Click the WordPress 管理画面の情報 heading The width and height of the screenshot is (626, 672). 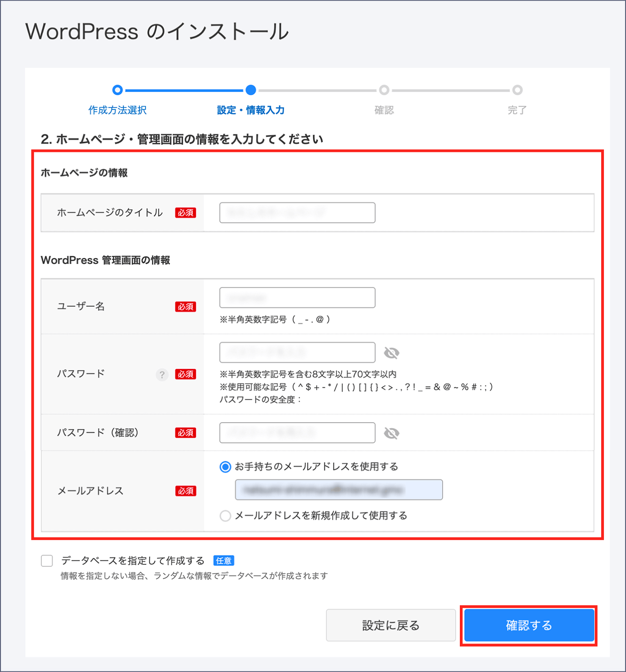coord(105,260)
